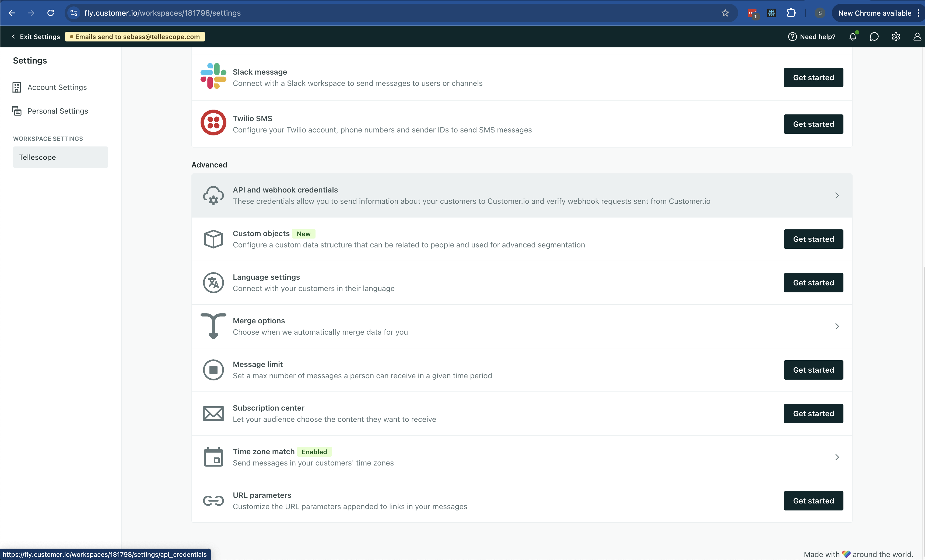Click the URL parameters title

[x=262, y=495]
